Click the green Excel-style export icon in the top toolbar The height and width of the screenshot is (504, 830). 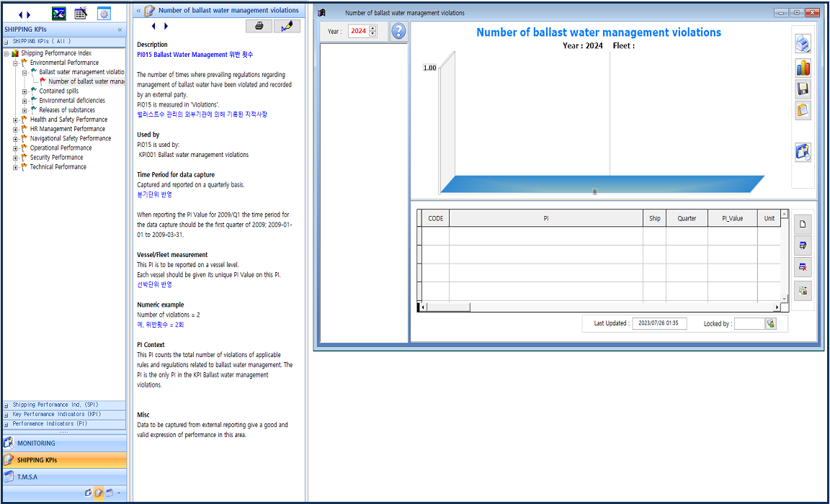59,14
